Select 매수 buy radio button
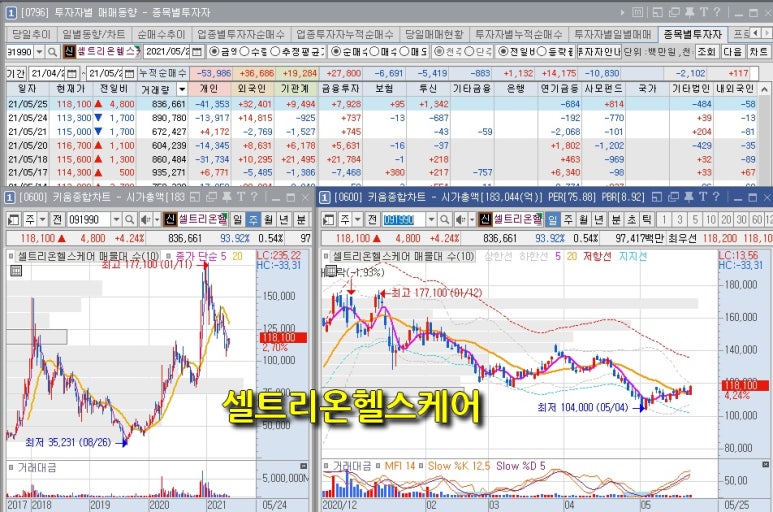 (x=374, y=51)
